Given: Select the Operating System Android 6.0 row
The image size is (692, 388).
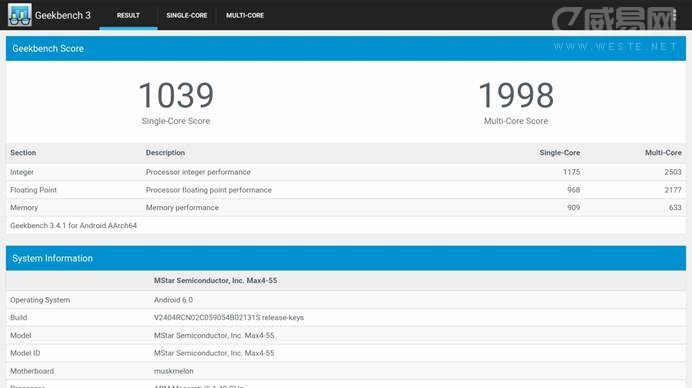Looking at the screenshot, I should point(346,300).
